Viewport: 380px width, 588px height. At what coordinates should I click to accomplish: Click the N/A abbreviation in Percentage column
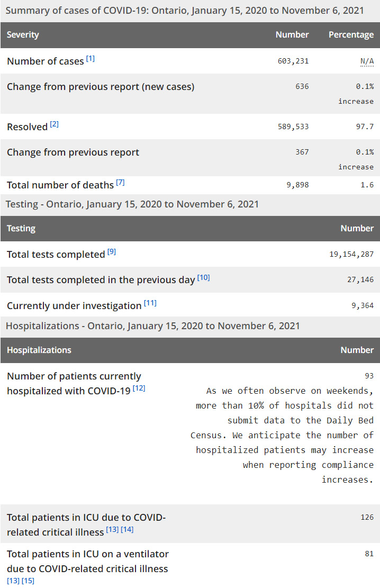[x=367, y=61]
